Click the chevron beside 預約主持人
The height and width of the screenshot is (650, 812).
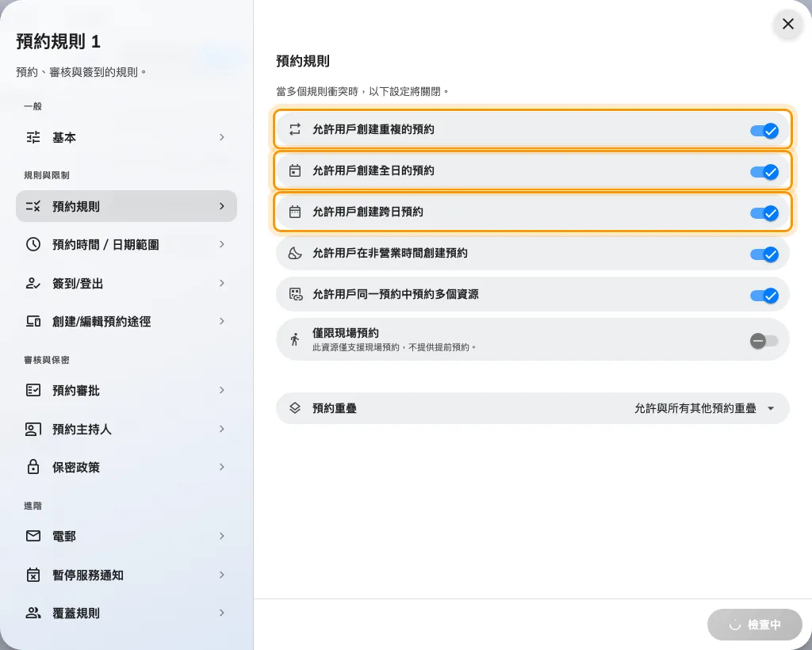tap(222, 429)
